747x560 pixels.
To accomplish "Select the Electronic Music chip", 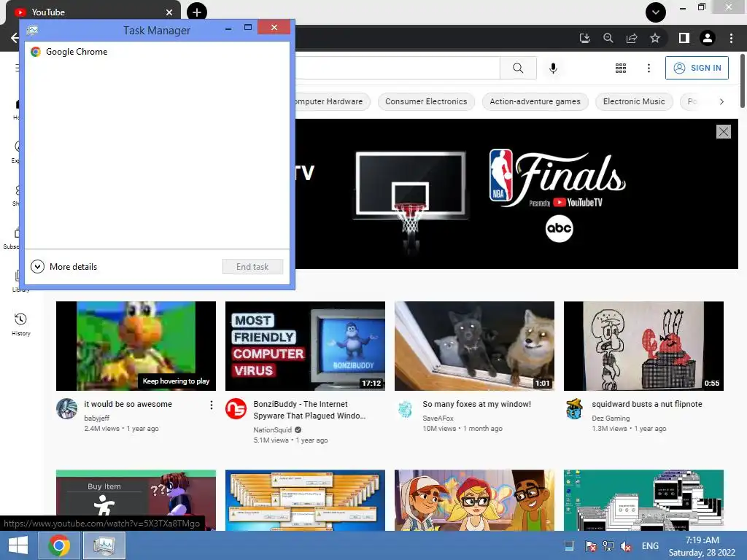I will pyautogui.click(x=634, y=101).
